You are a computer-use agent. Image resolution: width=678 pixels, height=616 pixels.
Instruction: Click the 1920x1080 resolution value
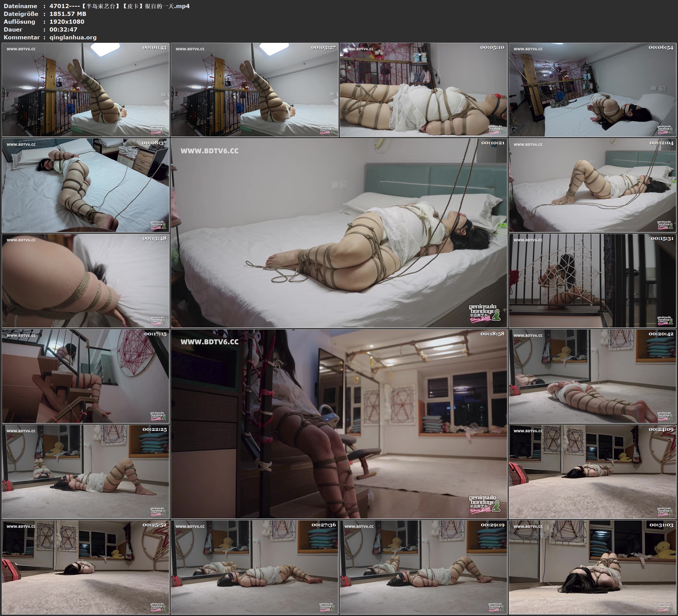coord(67,22)
